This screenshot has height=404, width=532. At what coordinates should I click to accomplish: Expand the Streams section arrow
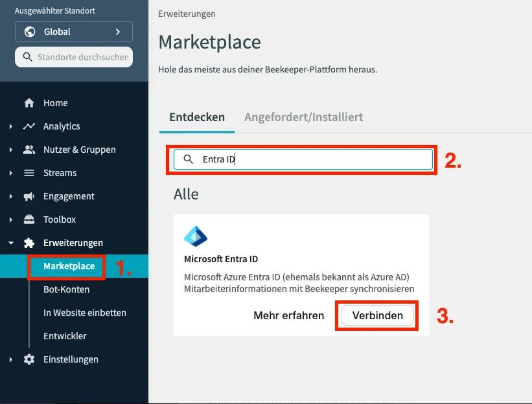(x=11, y=173)
